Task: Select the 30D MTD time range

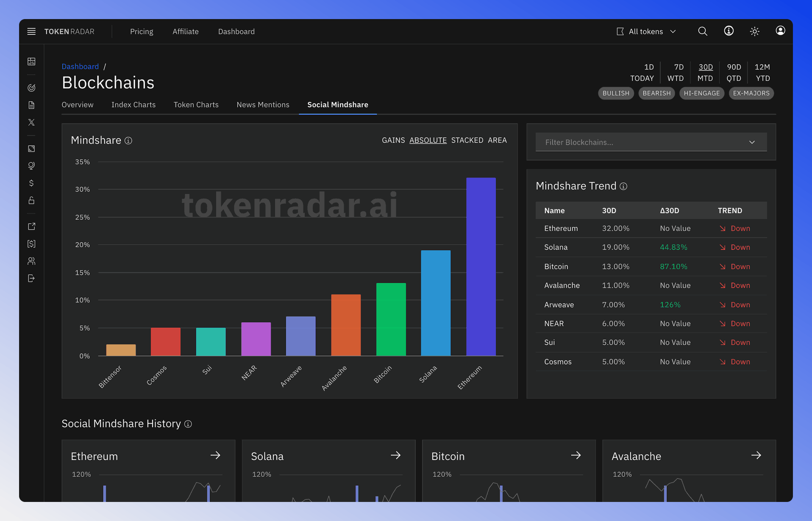Action: coord(705,72)
